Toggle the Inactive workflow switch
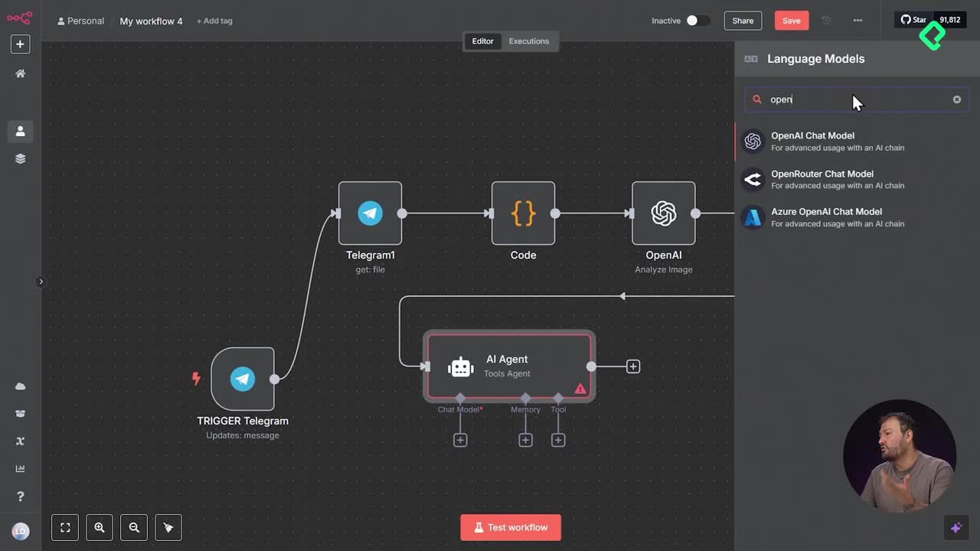 click(x=697, y=21)
